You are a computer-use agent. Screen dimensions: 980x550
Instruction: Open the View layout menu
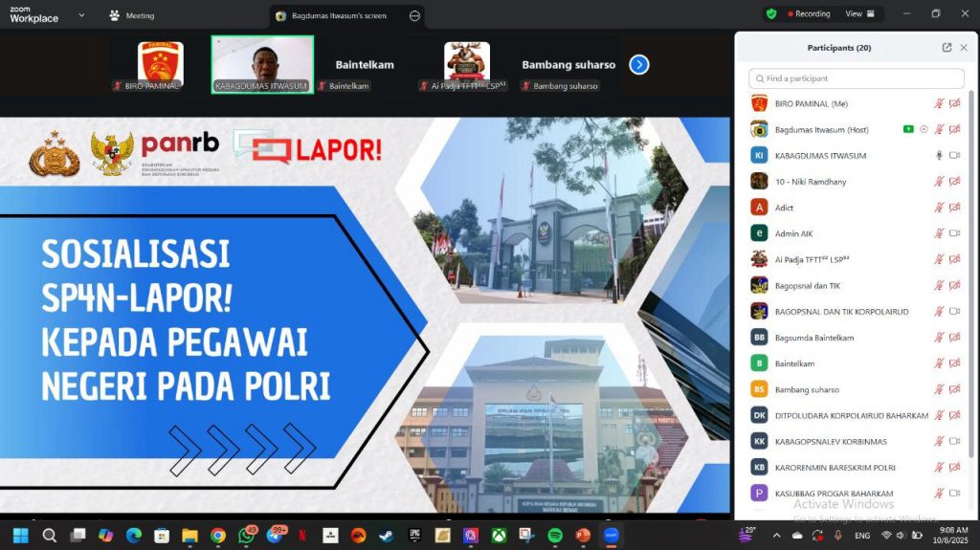pyautogui.click(x=857, y=14)
